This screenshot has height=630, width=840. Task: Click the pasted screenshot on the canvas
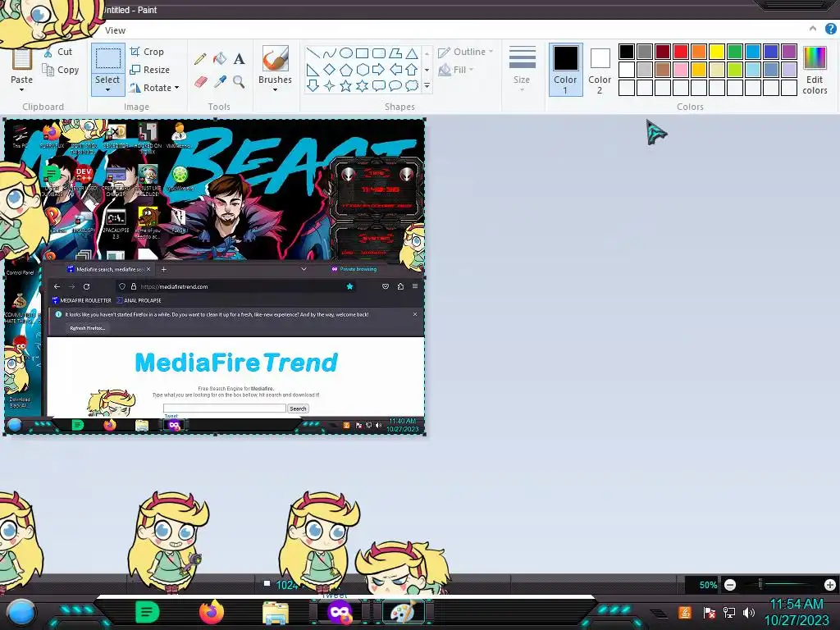(215, 276)
